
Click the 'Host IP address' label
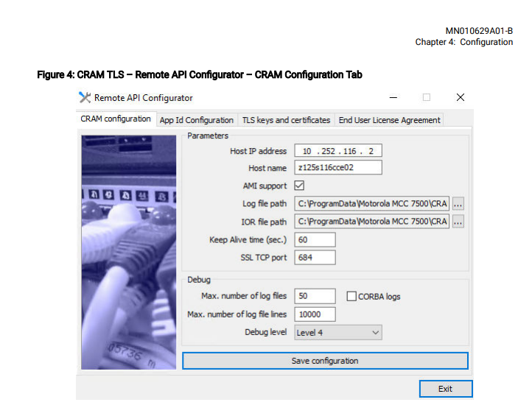click(x=258, y=151)
